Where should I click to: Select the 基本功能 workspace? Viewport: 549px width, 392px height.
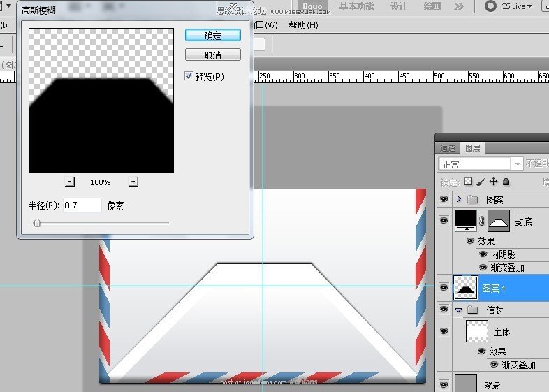(356, 6)
